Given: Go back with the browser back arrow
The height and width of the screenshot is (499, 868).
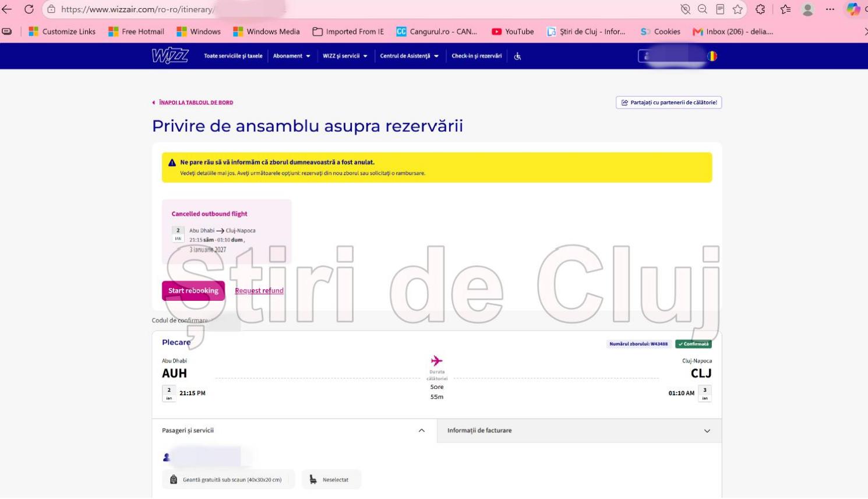Looking at the screenshot, I should (7, 9).
